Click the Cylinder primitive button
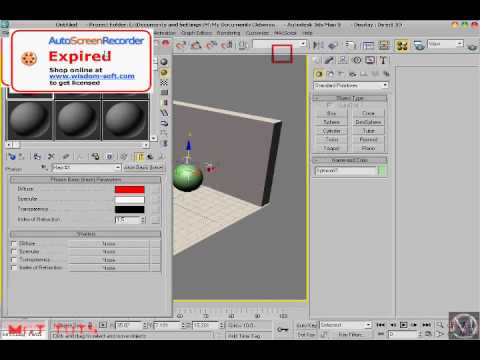480x360 pixels. coord(331,131)
